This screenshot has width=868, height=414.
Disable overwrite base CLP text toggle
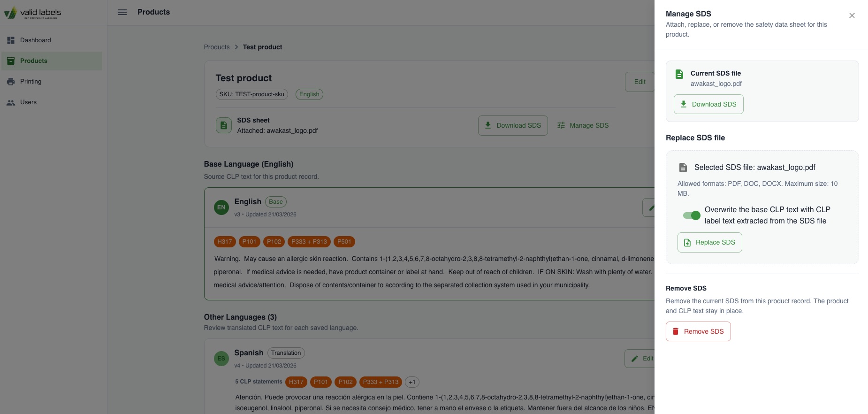[692, 215]
